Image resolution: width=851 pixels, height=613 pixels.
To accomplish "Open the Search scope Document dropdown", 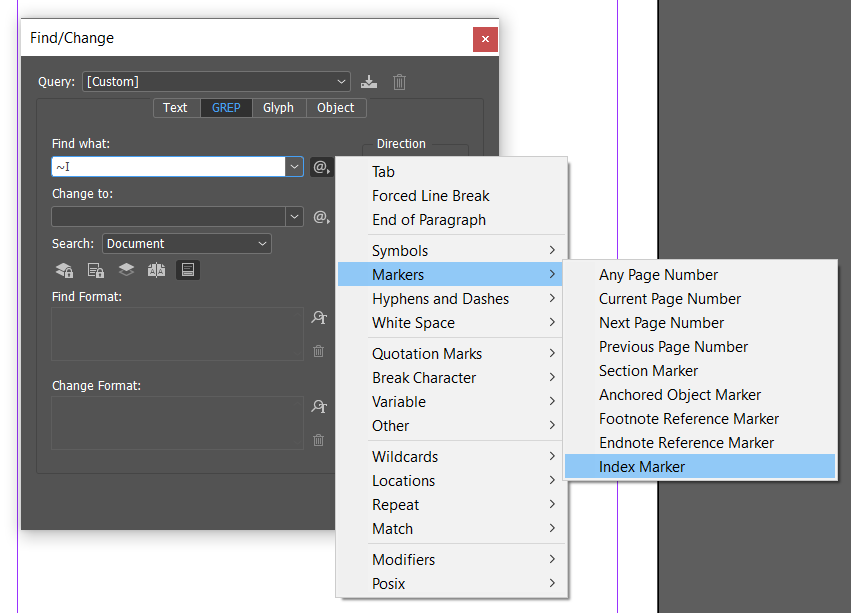I will click(187, 244).
